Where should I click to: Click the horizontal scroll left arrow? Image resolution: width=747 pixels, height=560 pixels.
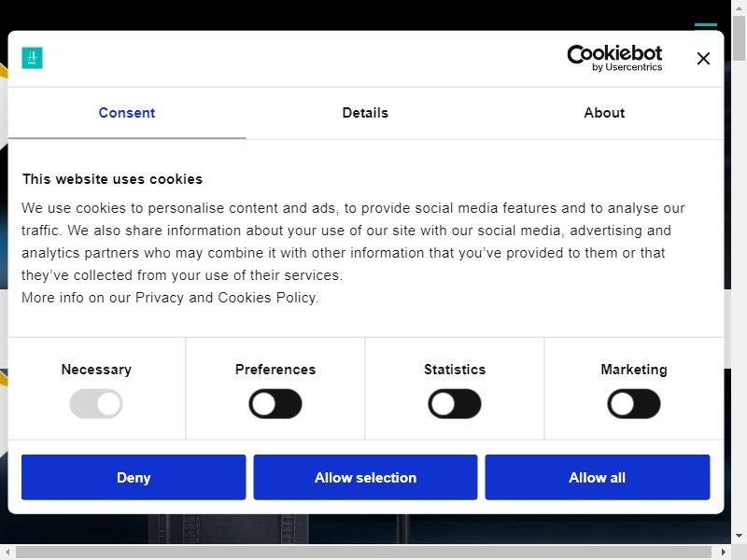click(7, 553)
